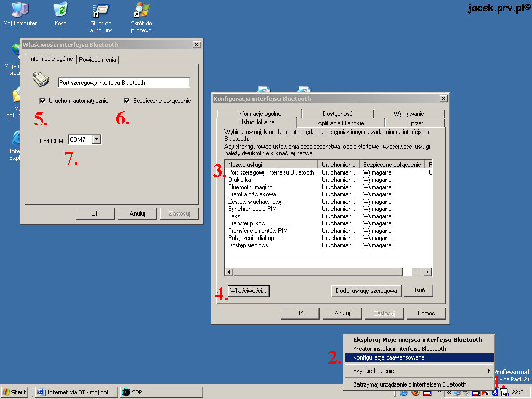
Task: Close the Konfiguracja interfejsu Bluetooth window
Action: click(444, 98)
